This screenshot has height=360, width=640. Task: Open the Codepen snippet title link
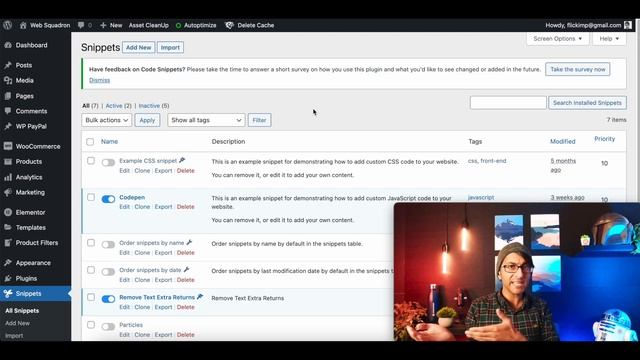click(132, 197)
